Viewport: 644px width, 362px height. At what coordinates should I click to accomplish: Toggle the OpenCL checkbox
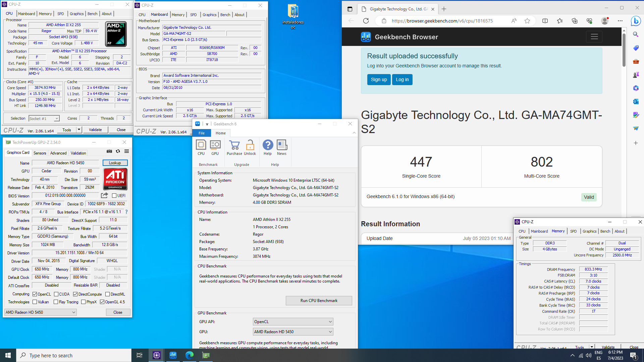click(35, 294)
